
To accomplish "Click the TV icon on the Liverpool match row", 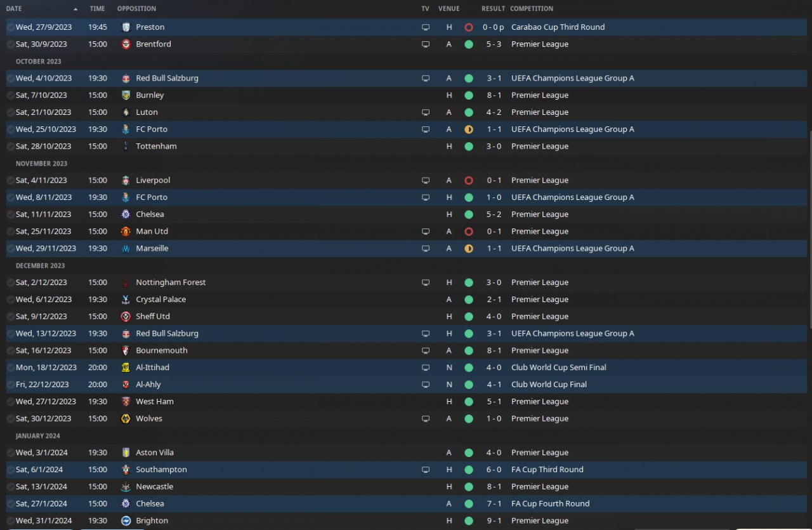I will click(426, 180).
